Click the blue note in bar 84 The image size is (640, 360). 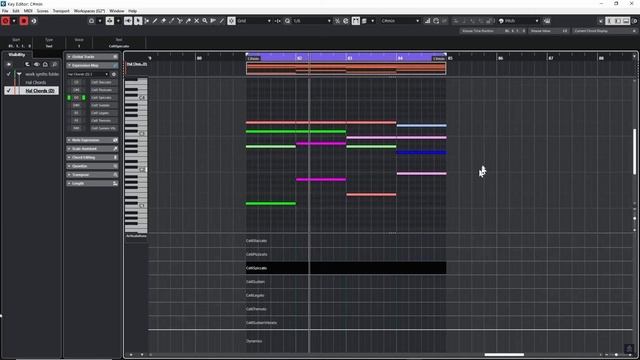421,153
